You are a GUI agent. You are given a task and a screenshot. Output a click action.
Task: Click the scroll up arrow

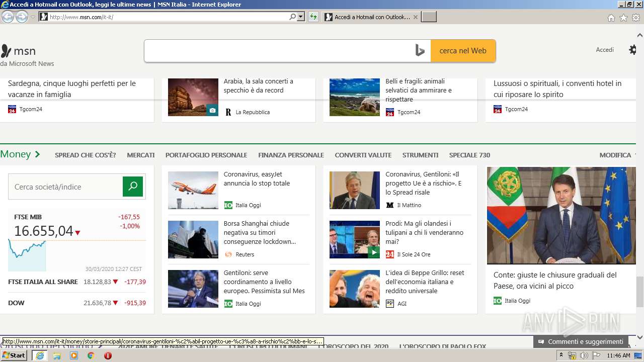coord(639,36)
